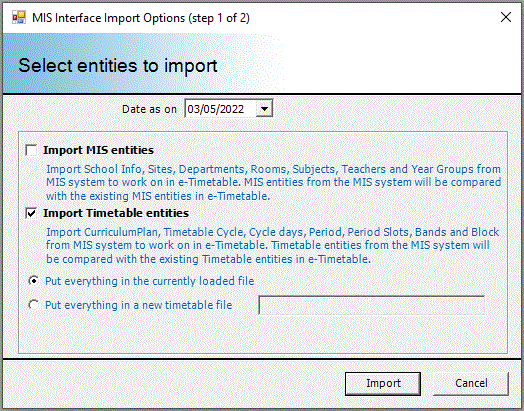Select Put everything in a new timetable file radio

[x=33, y=305]
